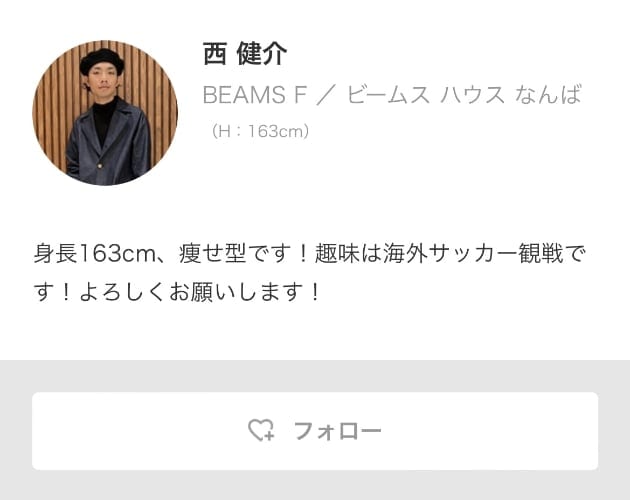Viewport: 630px width, 500px height.
Task: Select the staff name 西 健介
Action: [x=245, y=53]
